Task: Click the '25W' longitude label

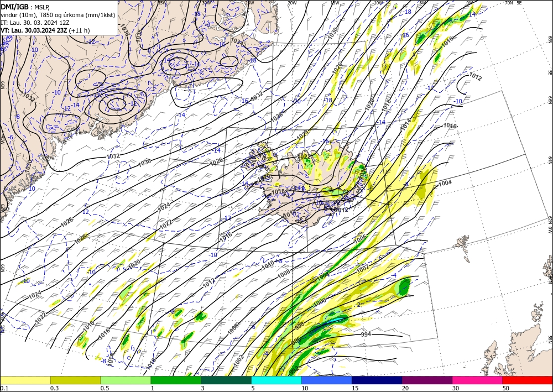Action: pyautogui.click(x=249, y=3)
